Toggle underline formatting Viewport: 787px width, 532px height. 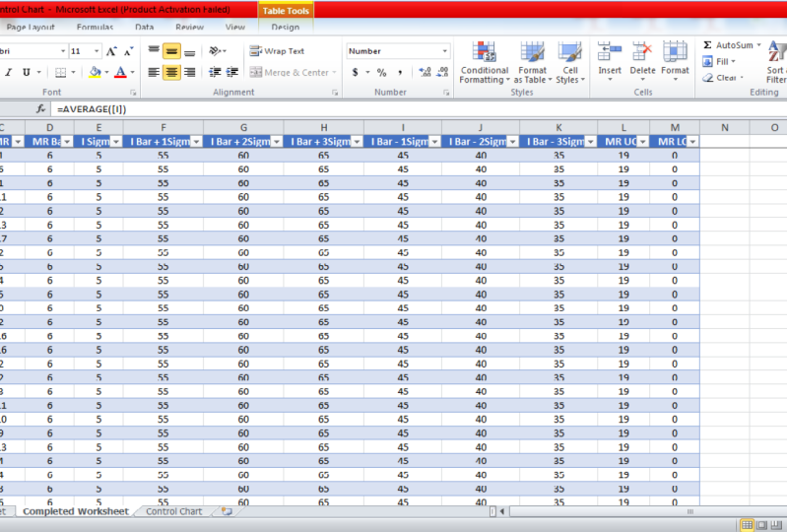[26, 72]
